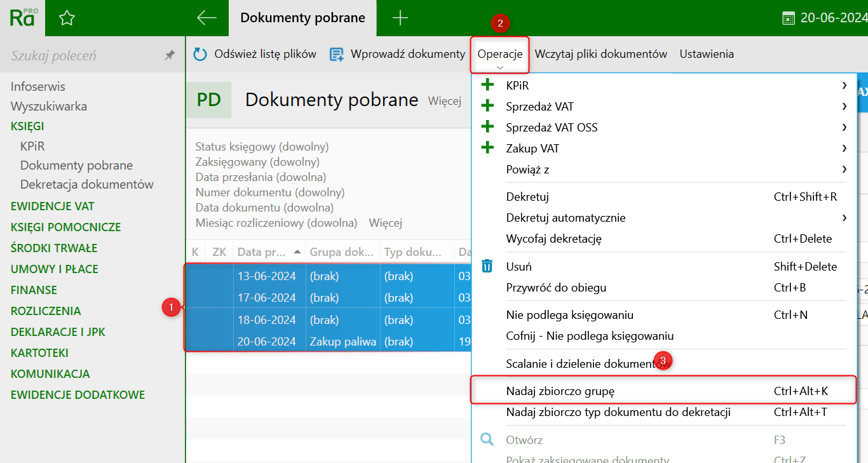Image resolution: width=868 pixels, height=463 pixels.
Task: Expand the Sprzedaż VAT OSS submenu arrow
Action: tap(844, 127)
